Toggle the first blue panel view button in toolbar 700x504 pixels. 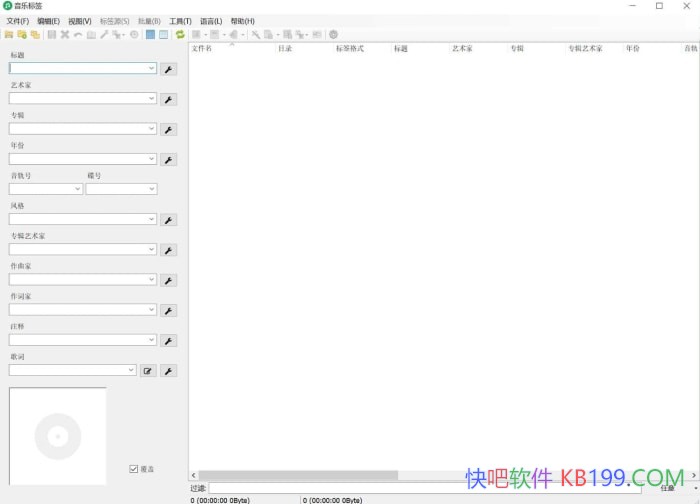pyautogui.click(x=150, y=35)
